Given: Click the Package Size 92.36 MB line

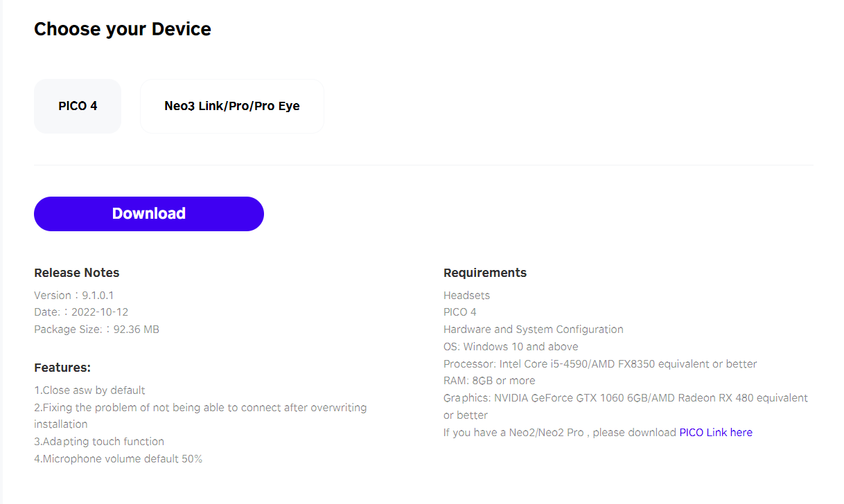Looking at the screenshot, I should click(x=97, y=330).
